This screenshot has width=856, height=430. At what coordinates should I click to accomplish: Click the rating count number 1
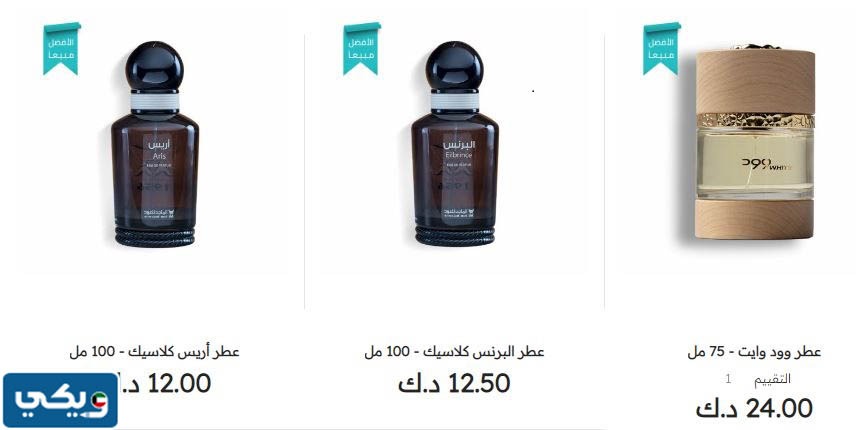(x=728, y=379)
